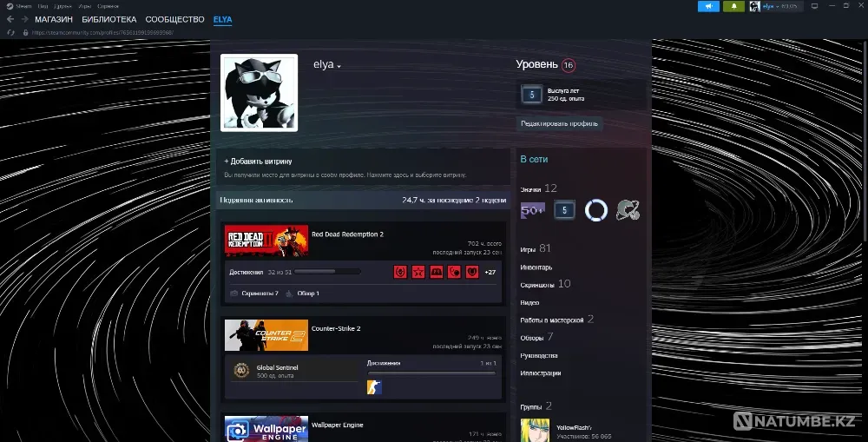Screen dimensions: 868x442
Task: Switch to the БИБЛИОТЕКА tab
Action: point(109,19)
